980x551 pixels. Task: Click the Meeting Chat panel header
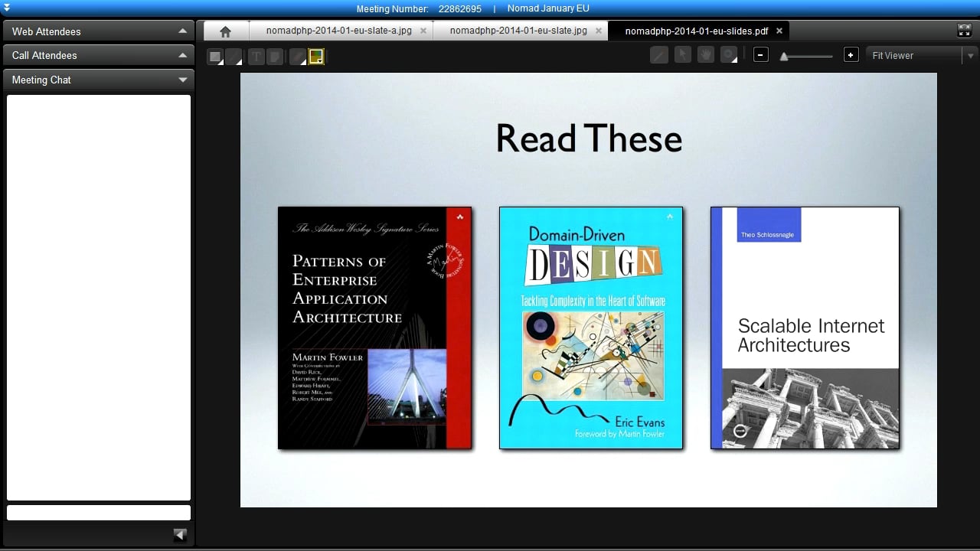(x=99, y=80)
